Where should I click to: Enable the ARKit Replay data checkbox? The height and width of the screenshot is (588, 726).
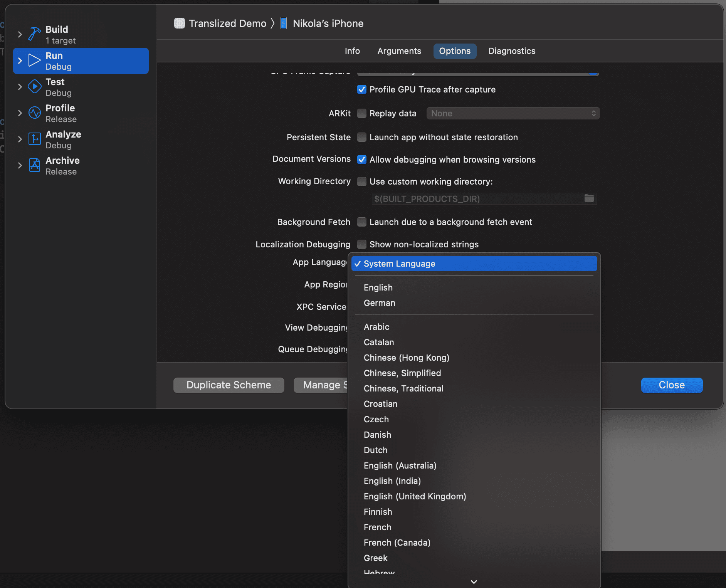[x=362, y=113]
